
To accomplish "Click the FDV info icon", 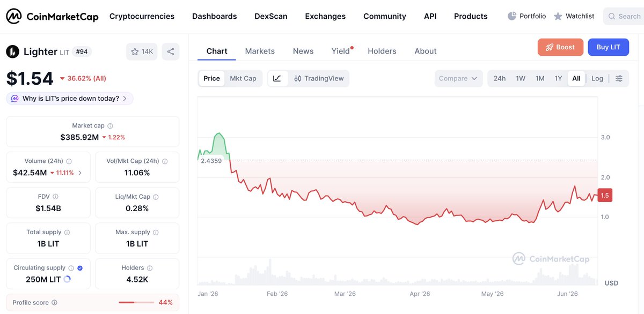I will coord(56,197).
